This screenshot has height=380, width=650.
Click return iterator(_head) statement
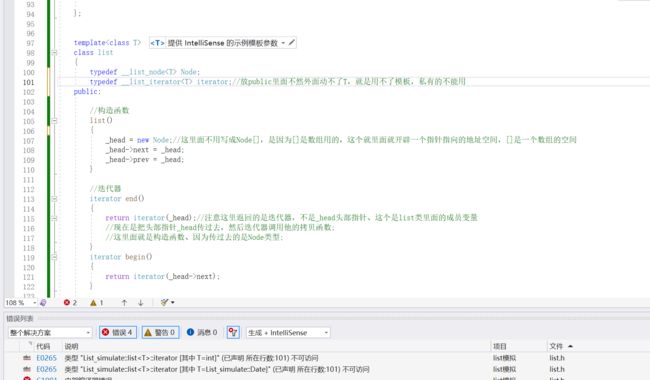pos(150,218)
